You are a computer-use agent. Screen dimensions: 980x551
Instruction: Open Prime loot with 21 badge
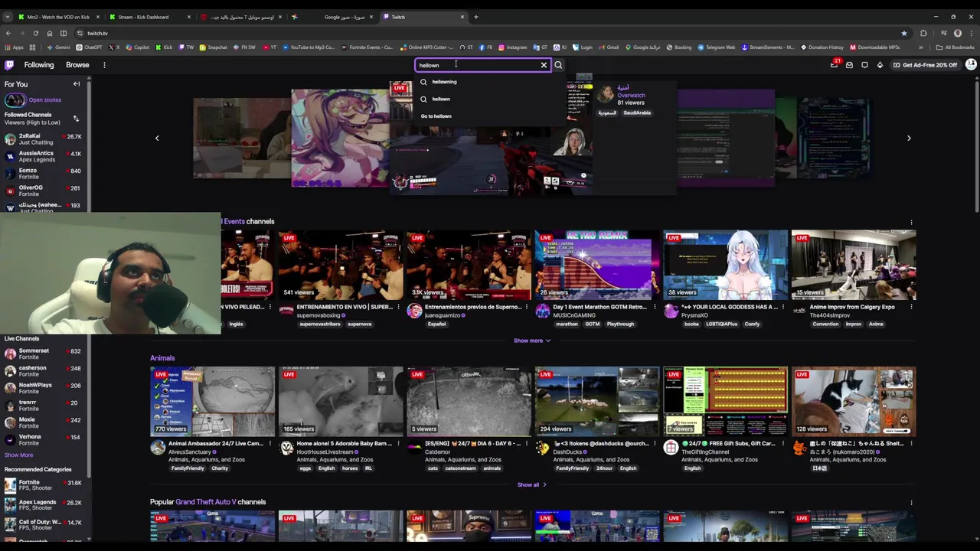click(835, 65)
